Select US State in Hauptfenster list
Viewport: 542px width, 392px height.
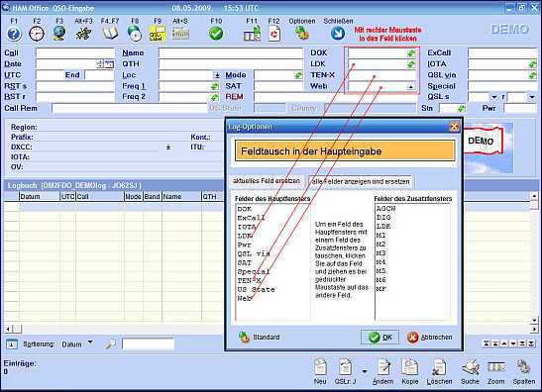pyautogui.click(x=256, y=290)
